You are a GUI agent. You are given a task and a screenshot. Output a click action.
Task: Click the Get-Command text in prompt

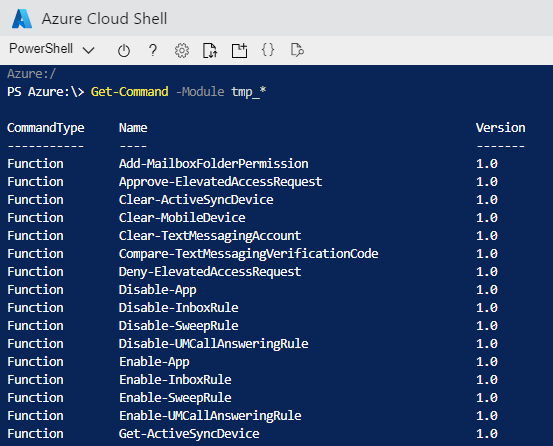[x=129, y=92]
